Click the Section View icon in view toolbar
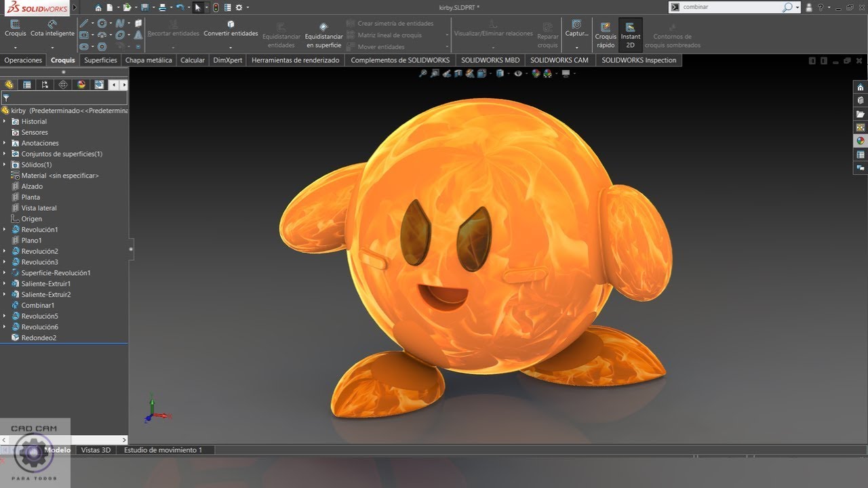 458,73
